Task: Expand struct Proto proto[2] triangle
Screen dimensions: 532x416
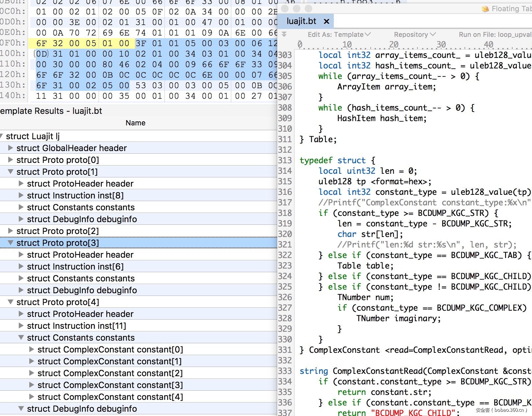Action: 11,231
